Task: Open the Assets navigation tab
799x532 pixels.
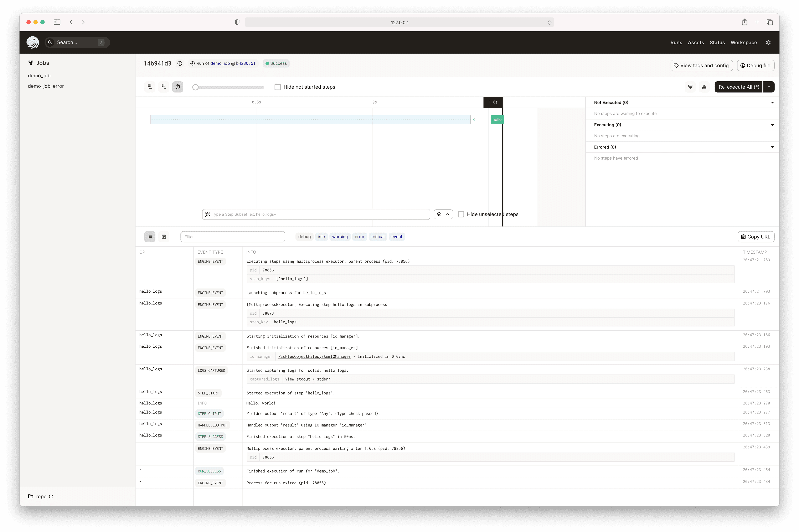Action: tap(696, 42)
